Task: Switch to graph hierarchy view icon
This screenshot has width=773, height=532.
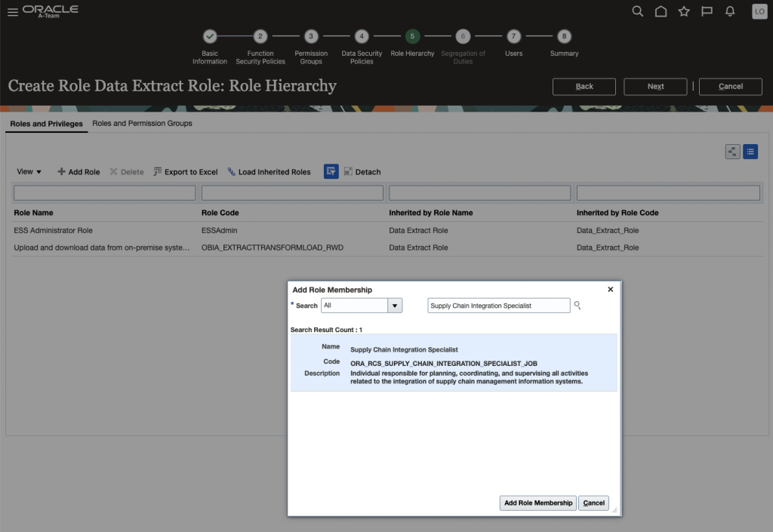Action: [x=732, y=152]
